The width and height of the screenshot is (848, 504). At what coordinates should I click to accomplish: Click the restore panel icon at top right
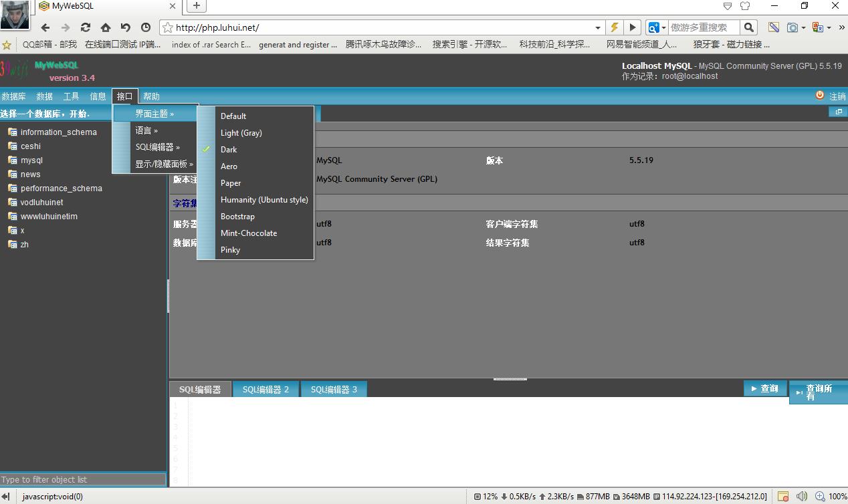(x=838, y=112)
